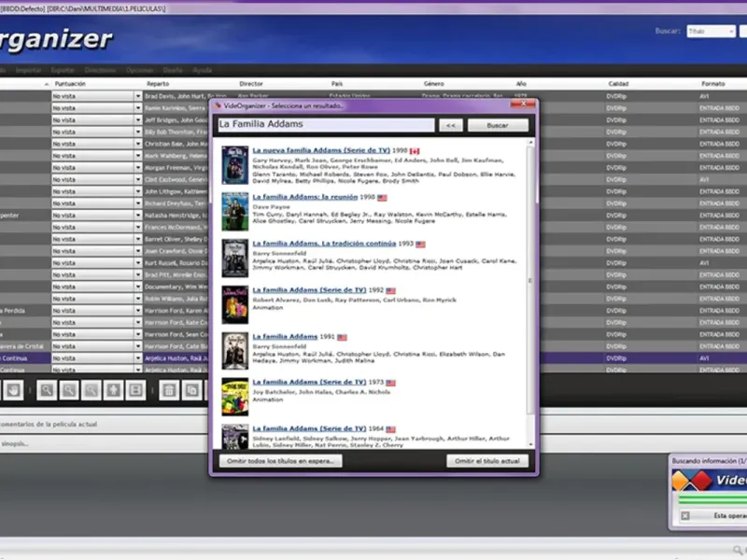The width and height of the screenshot is (747, 560).
Task: Click the Canadian flag next to La nueva familia Addams
Action: point(415,151)
